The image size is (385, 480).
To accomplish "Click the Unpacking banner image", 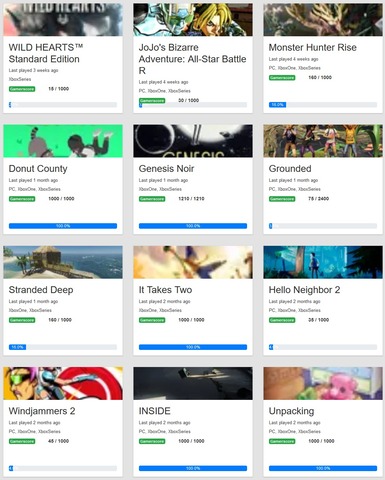I will pyautogui.click(x=323, y=383).
